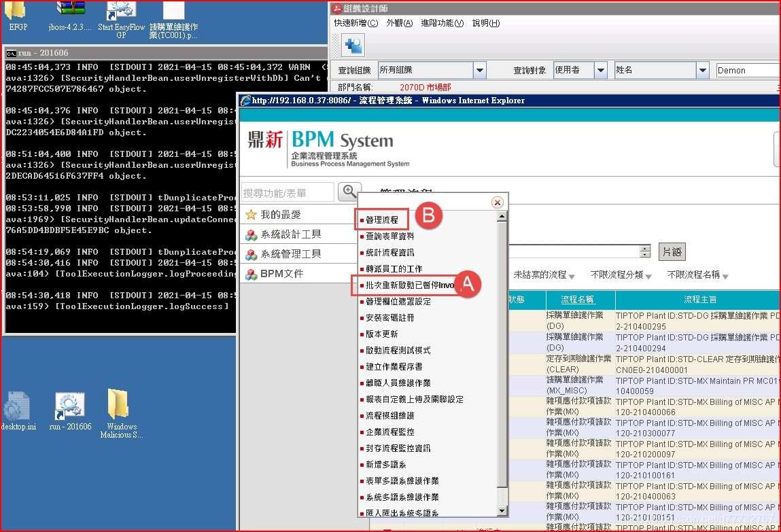Click the 組織設計師 window title icon
Screen dimensions: 781x532
[337, 8]
